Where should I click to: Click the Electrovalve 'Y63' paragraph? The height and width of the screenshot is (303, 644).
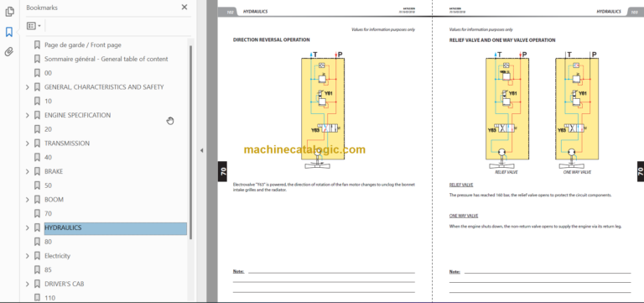click(324, 187)
